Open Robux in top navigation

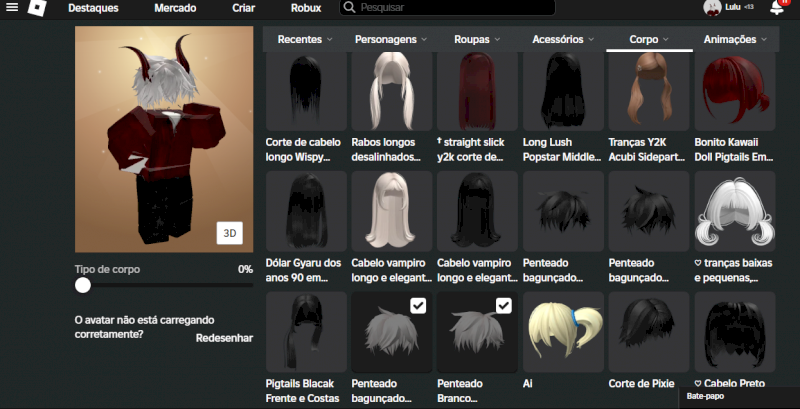coord(306,8)
